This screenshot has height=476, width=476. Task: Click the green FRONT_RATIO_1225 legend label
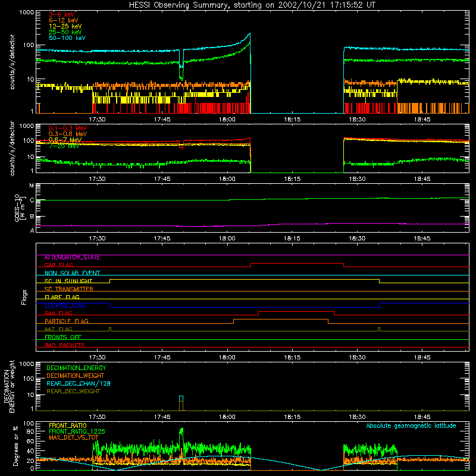click(x=77, y=432)
